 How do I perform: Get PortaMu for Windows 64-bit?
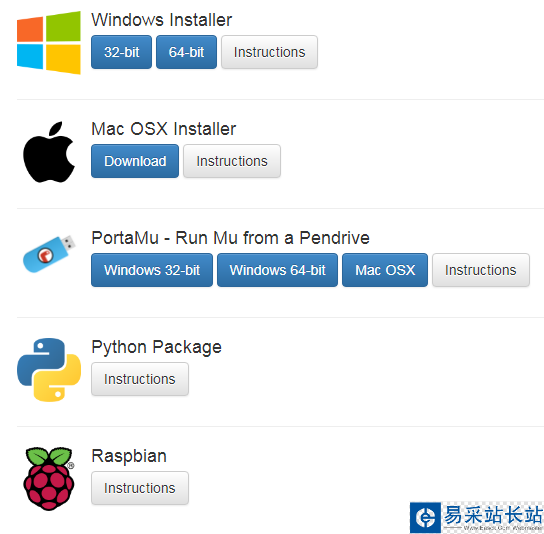pyautogui.click(x=277, y=270)
